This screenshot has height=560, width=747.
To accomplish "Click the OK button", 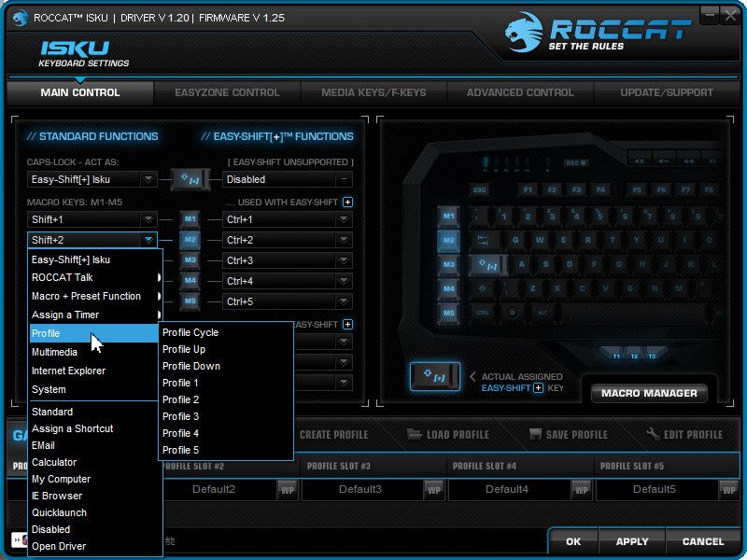I will coord(573,541).
